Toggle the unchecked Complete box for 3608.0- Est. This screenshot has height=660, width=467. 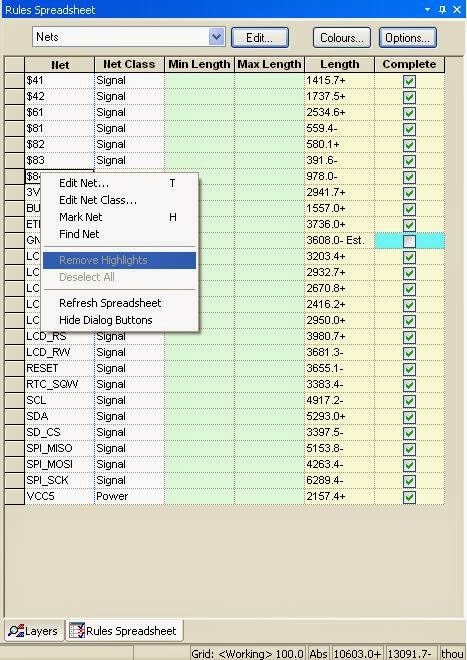[409, 241]
